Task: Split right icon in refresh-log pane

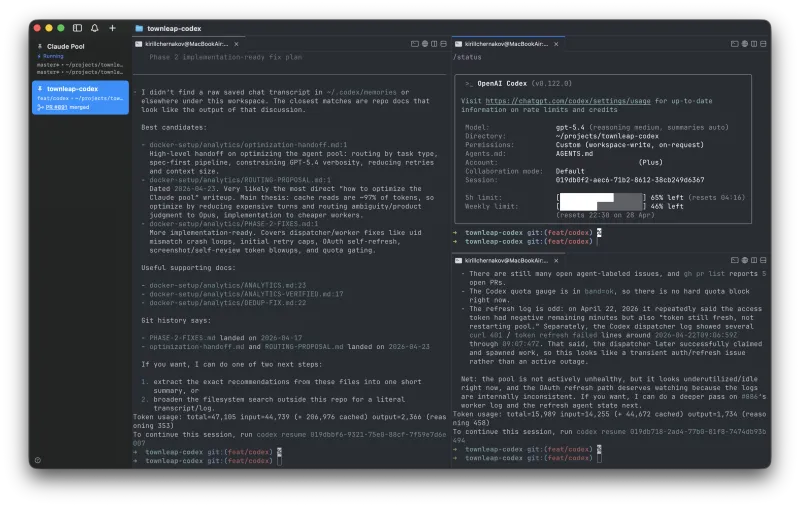Action: coord(754,260)
